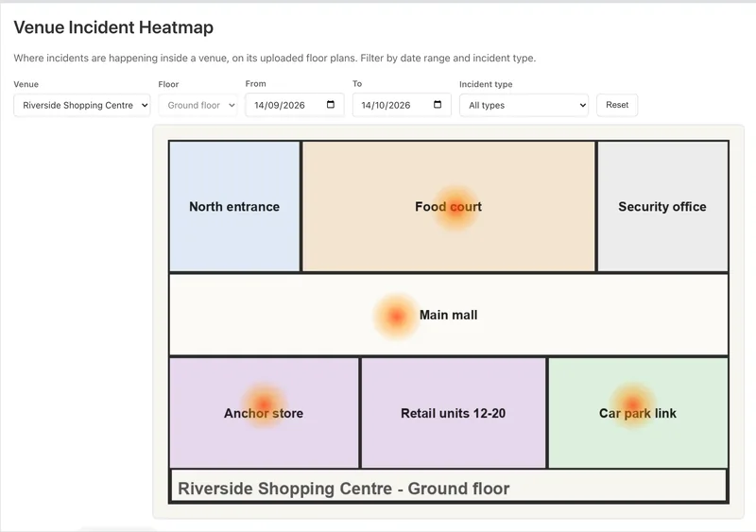Open the Incident type All types dropdown
The image size is (756, 532).
[x=524, y=105]
